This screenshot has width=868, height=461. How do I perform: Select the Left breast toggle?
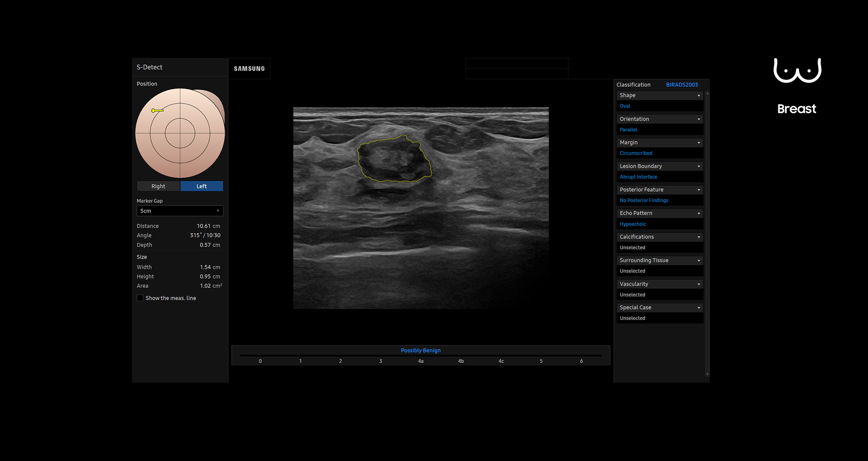pyautogui.click(x=201, y=186)
